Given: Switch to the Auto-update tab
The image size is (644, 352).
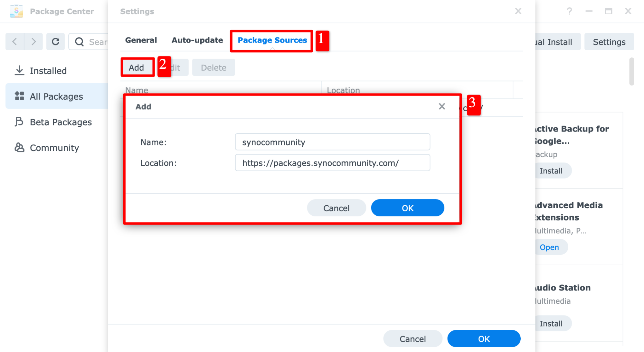Looking at the screenshot, I should click(197, 40).
